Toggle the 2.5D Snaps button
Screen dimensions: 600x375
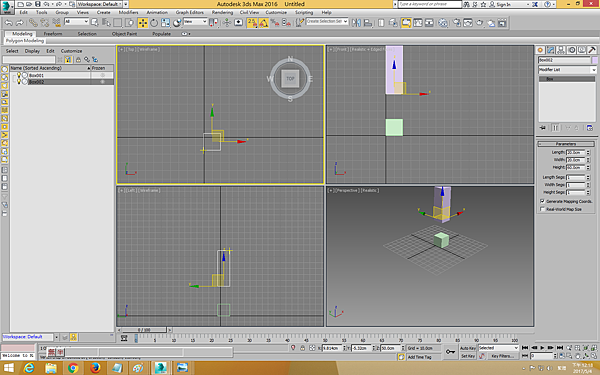point(252,23)
